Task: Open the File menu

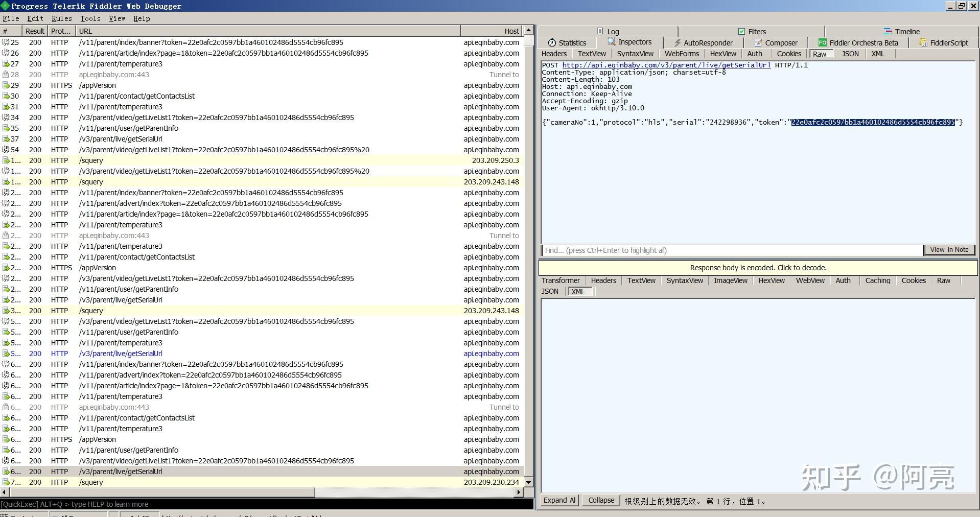Action: [x=11, y=18]
